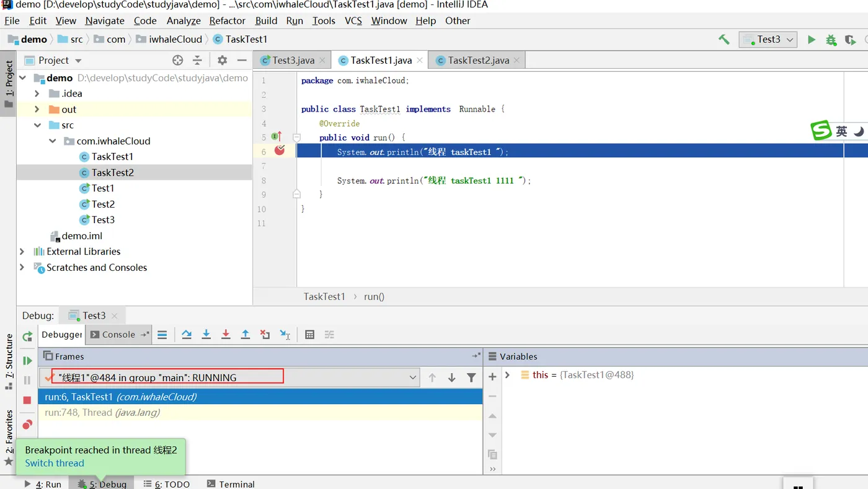Click Step Over debugger icon
The image size is (868, 489).
pos(187,335)
